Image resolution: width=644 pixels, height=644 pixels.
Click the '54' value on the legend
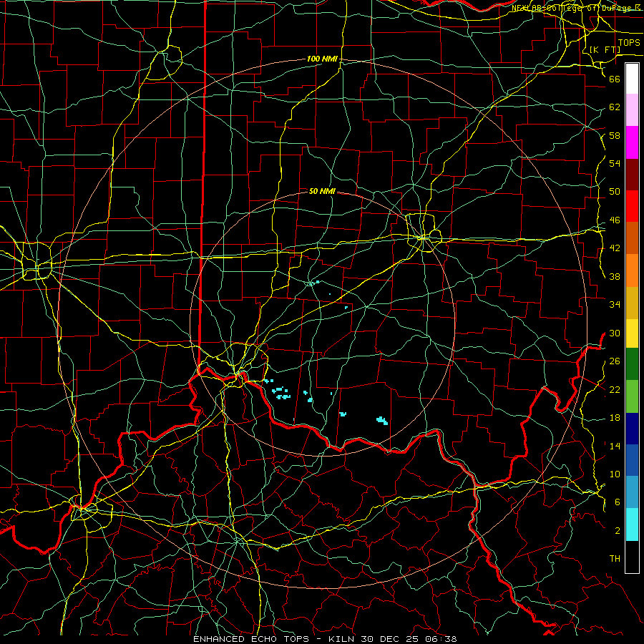pyautogui.click(x=615, y=163)
